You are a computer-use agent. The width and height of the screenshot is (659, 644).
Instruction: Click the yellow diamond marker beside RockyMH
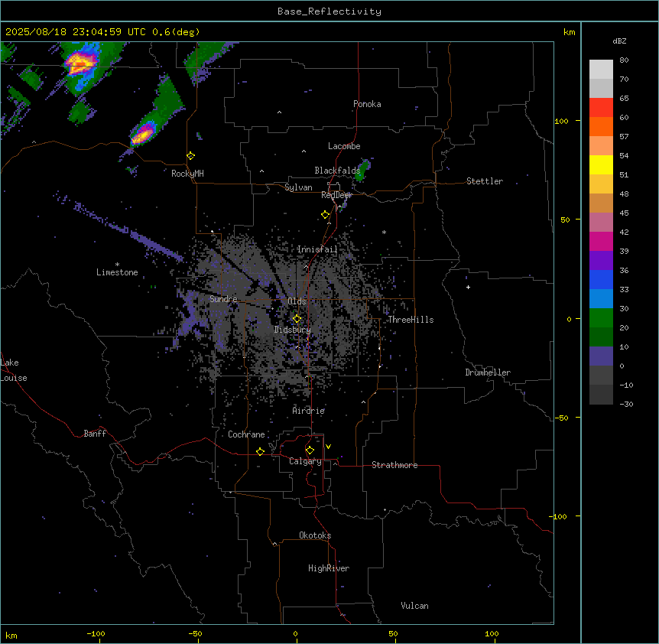(x=191, y=156)
